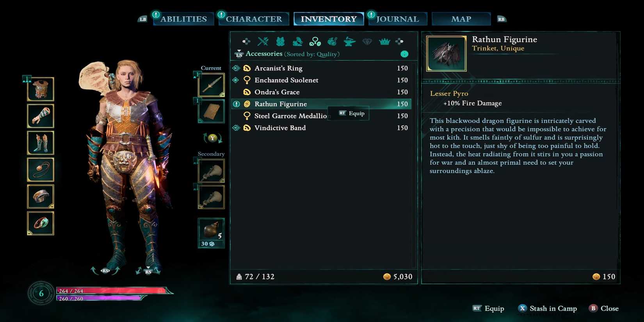Click the red health bar

112,291
